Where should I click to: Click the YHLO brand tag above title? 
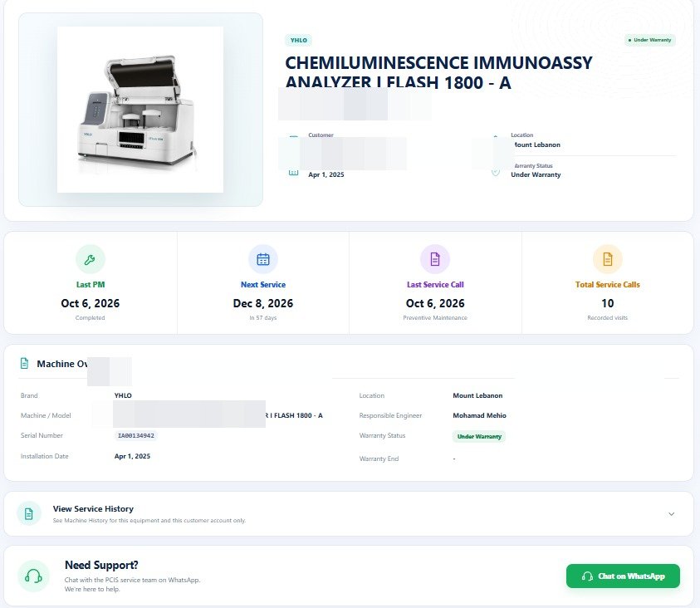point(299,40)
